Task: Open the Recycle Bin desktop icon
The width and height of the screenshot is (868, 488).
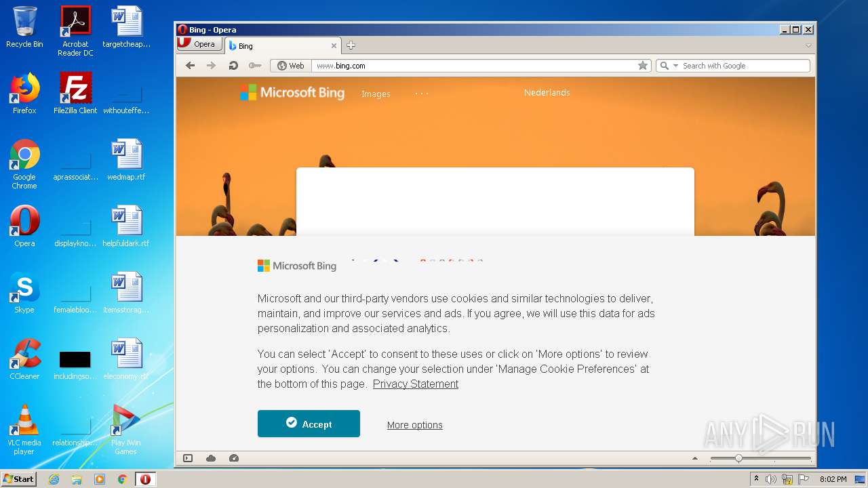Action: pyautogui.click(x=24, y=27)
